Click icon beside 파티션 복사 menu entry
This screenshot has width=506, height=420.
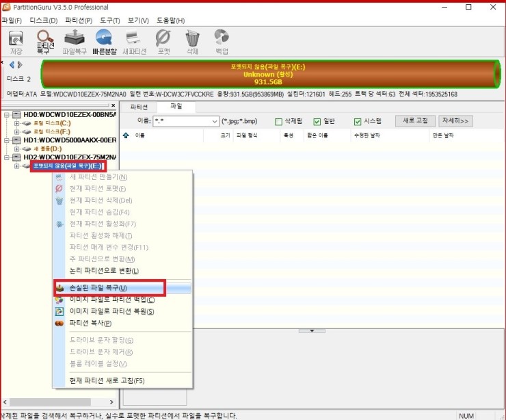(59, 323)
